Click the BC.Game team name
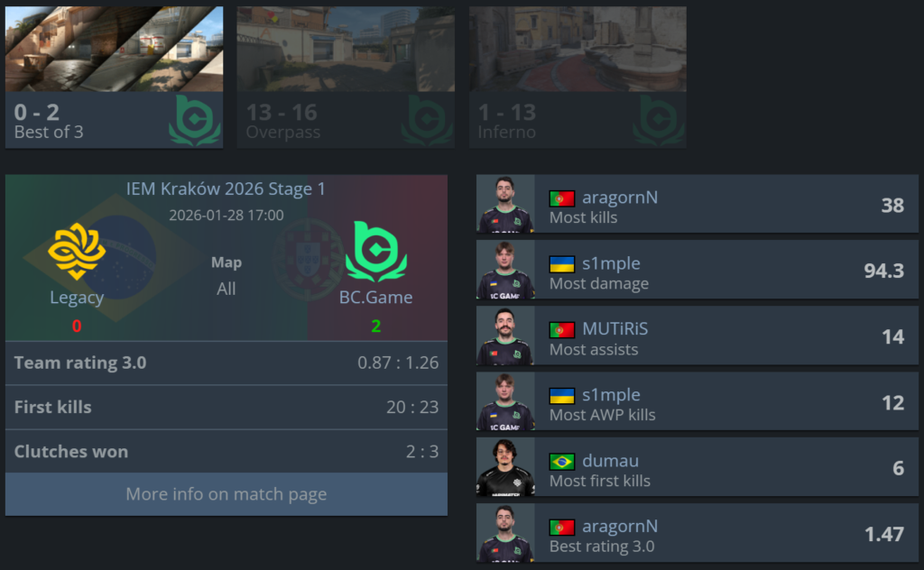Viewport: 924px width, 570px height. [376, 298]
